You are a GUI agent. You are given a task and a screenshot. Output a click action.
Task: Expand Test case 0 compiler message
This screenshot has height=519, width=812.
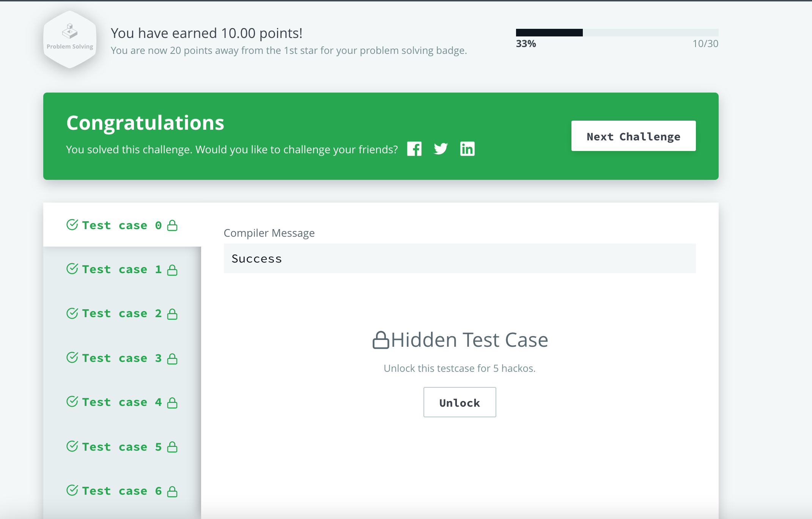pyautogui.click(x=121, y=225)
